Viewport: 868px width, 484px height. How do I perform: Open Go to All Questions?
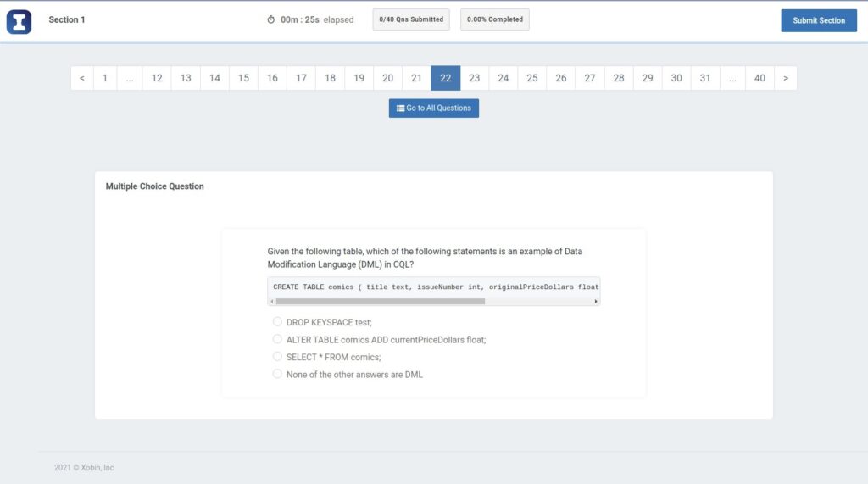tap(433, 108)
